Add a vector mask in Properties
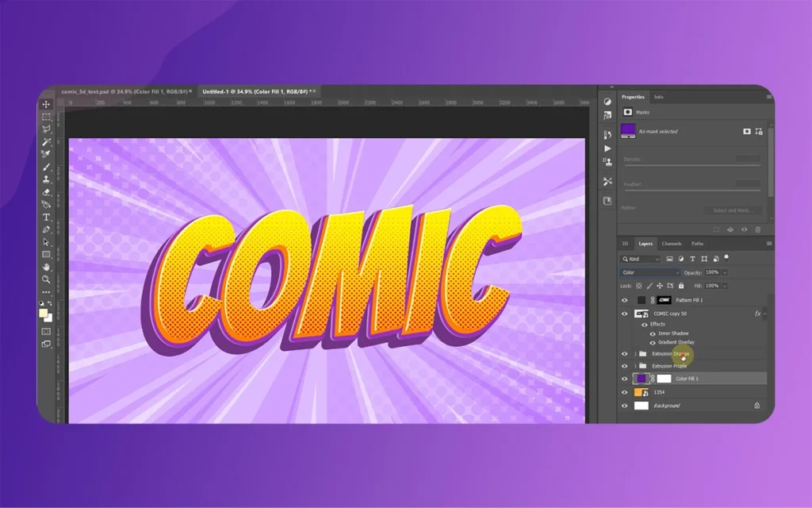 (759, 132)
